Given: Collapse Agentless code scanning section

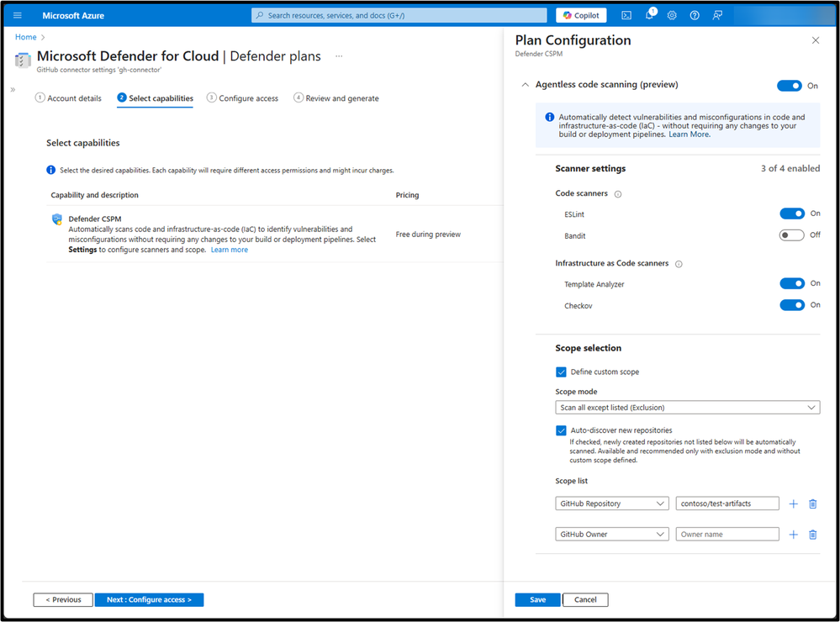Looking at the screenshot, I should [x=525, y=85].
